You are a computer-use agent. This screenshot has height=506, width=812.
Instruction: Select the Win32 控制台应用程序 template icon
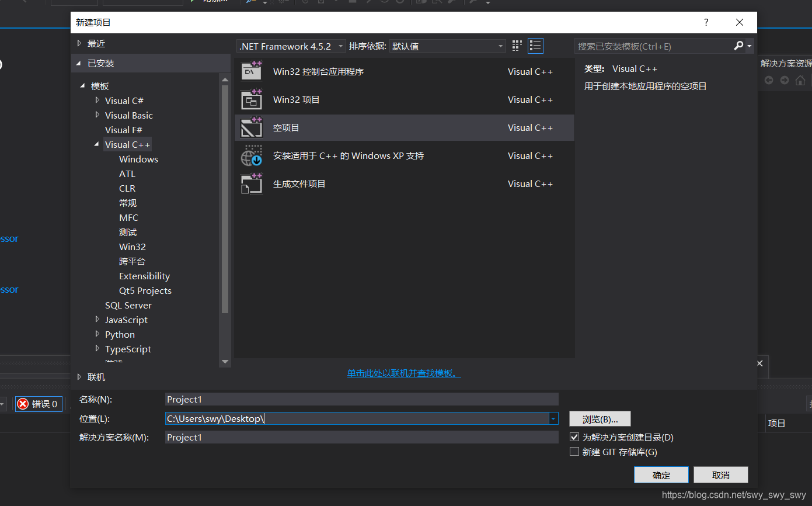[x=252, y=71]
